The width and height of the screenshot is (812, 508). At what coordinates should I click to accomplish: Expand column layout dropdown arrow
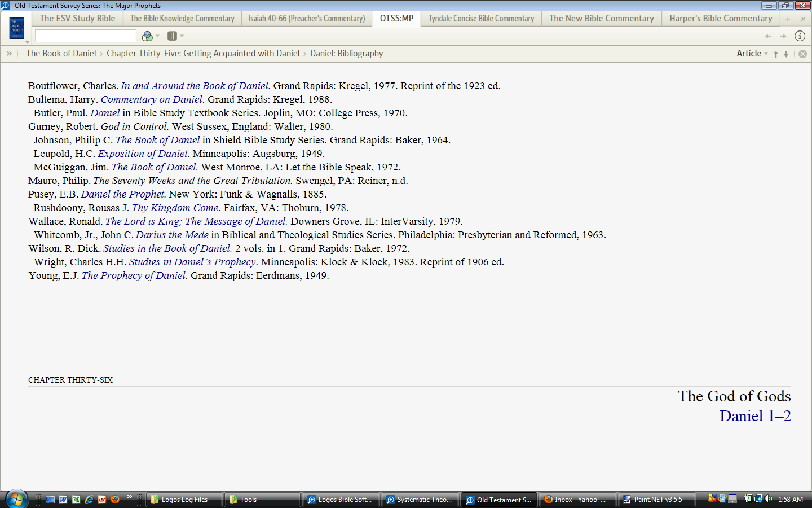click(182, 36)
